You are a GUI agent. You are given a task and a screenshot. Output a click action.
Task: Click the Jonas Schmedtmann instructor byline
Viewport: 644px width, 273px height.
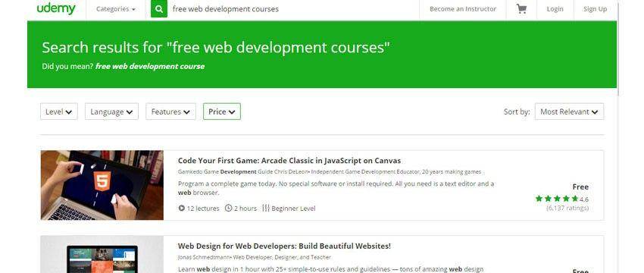[x=255, y=257]
